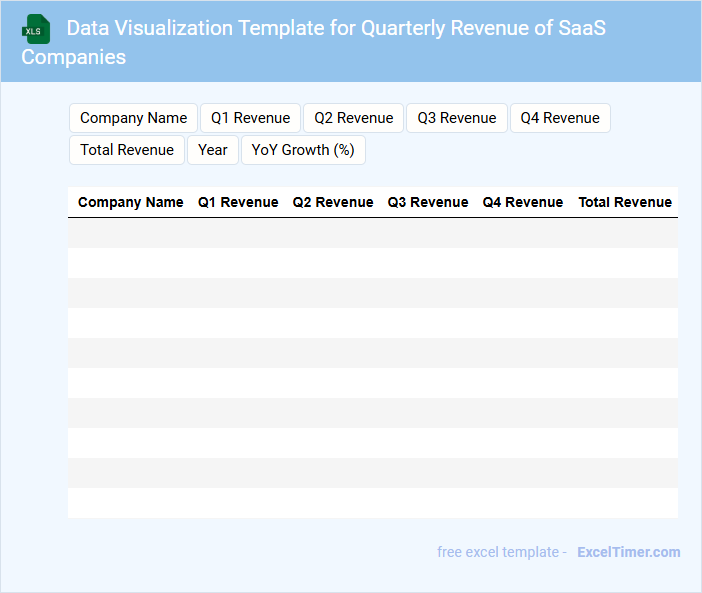Click the first empty table row

[x=372, y=233]
